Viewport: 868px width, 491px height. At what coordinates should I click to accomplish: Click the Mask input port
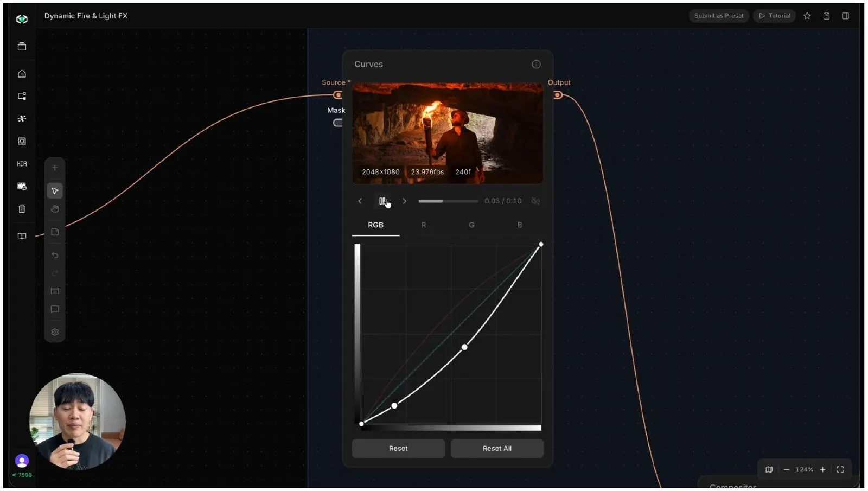pos(337,123)
